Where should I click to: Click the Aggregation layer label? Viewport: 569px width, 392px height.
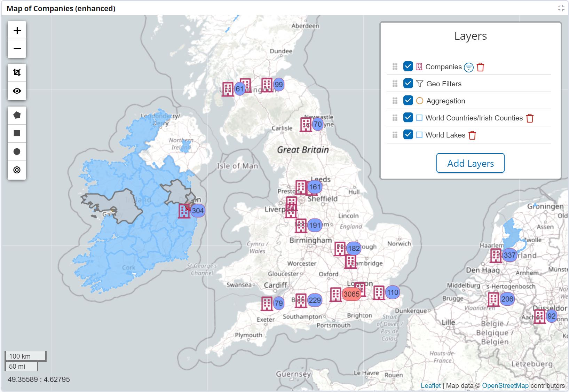coord(445,101)
